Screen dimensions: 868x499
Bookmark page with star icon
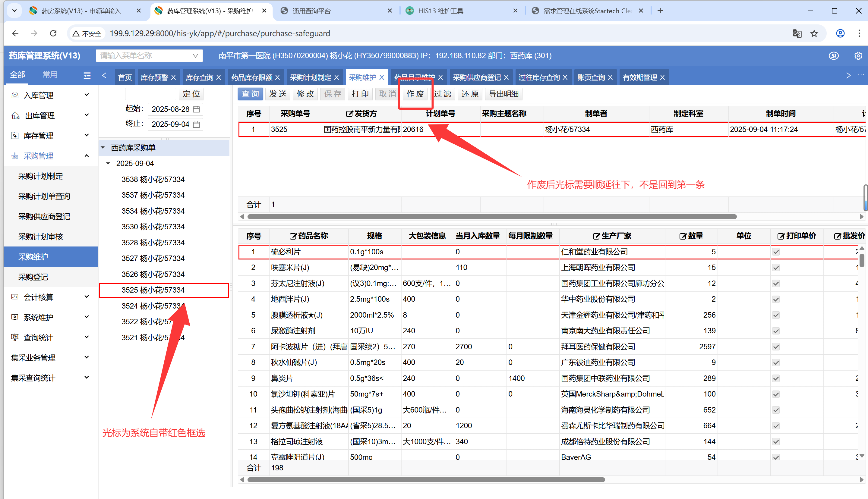[814, 33]
